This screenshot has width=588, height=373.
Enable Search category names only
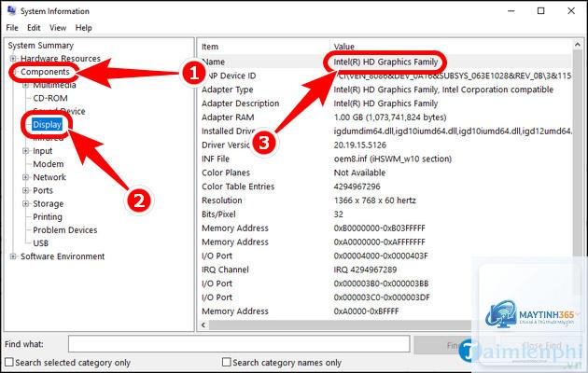tap(282, 363)
